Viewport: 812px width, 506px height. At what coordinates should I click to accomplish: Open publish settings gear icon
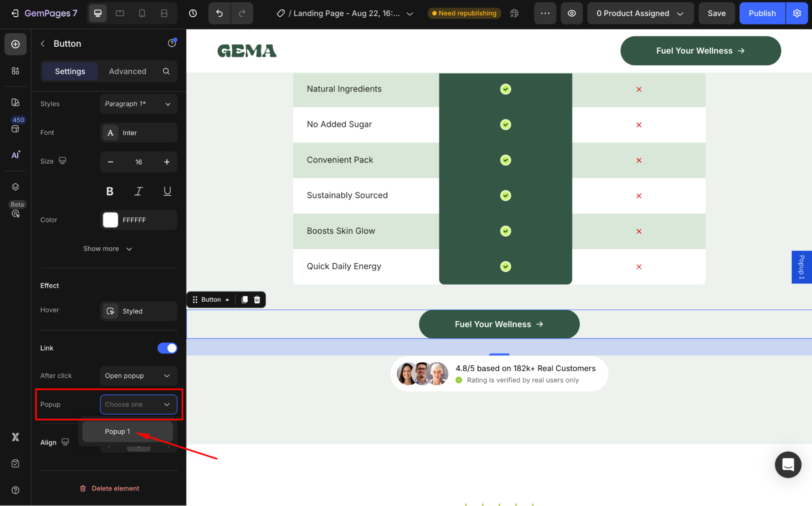(x=797, y=13)
